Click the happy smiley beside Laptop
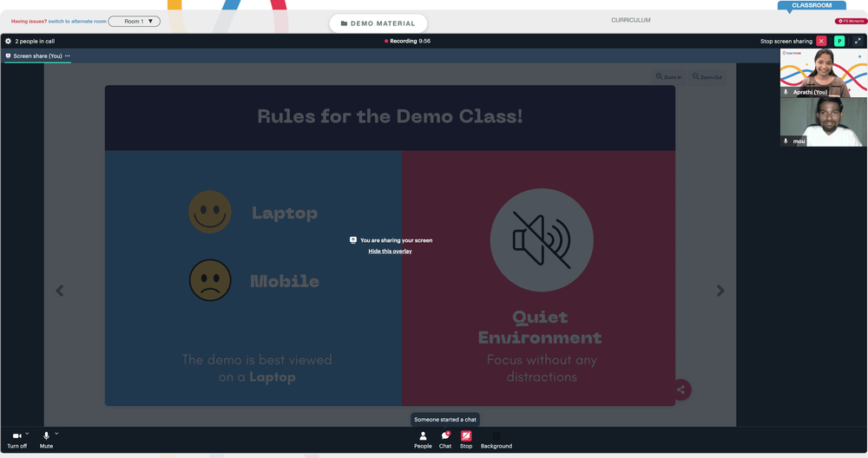The image size is (868, 458). click(x=210, y=212)
